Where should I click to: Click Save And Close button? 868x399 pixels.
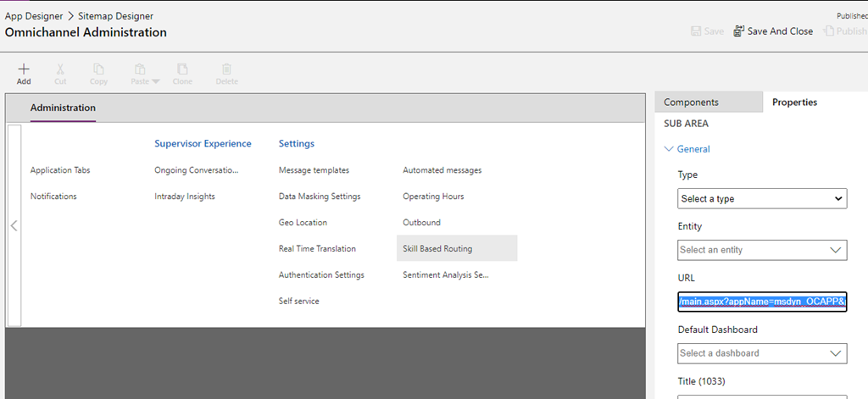click(x=773, y=31)
